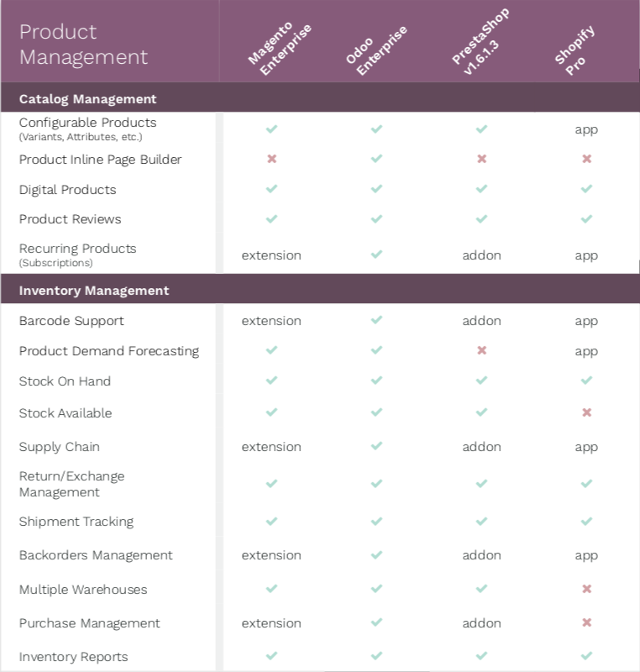Viewport: 640px width, 672px height.
Task: Click the Product Management table title
Action: (83, 45)
